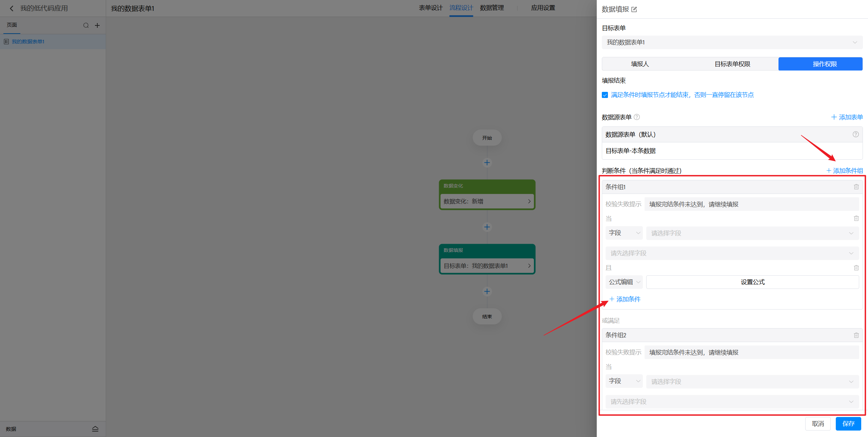Click help icon in 数据源表单（默认）row
868x437 pixels.
(855, 134)
